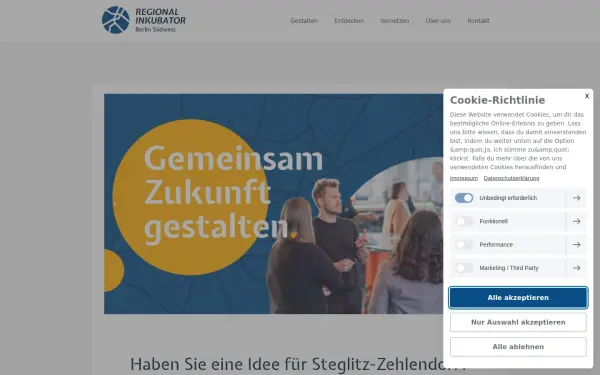Open the Entdecken menu item
Image resolution: width=600 pixels, height=375 pixels.
point(349,21)
